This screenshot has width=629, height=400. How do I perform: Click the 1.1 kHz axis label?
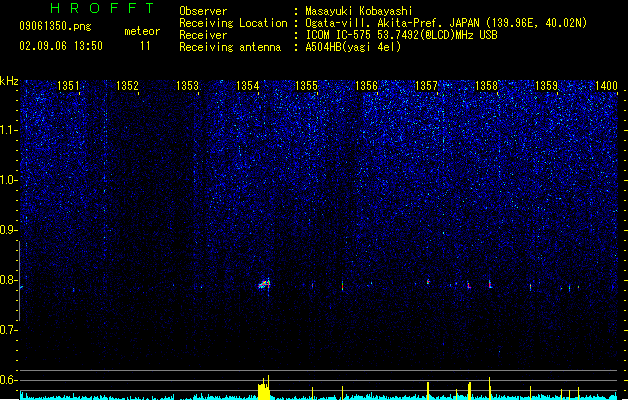8,130
